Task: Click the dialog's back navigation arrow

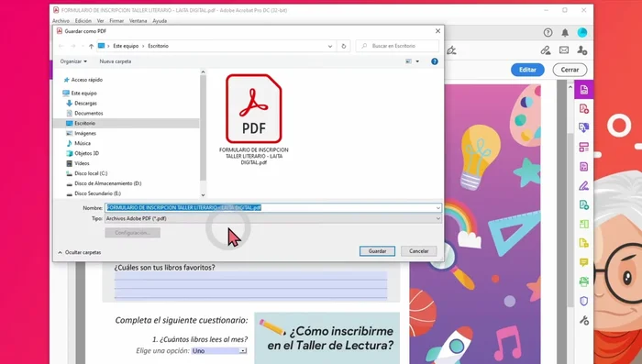Action: click(61, 46)
